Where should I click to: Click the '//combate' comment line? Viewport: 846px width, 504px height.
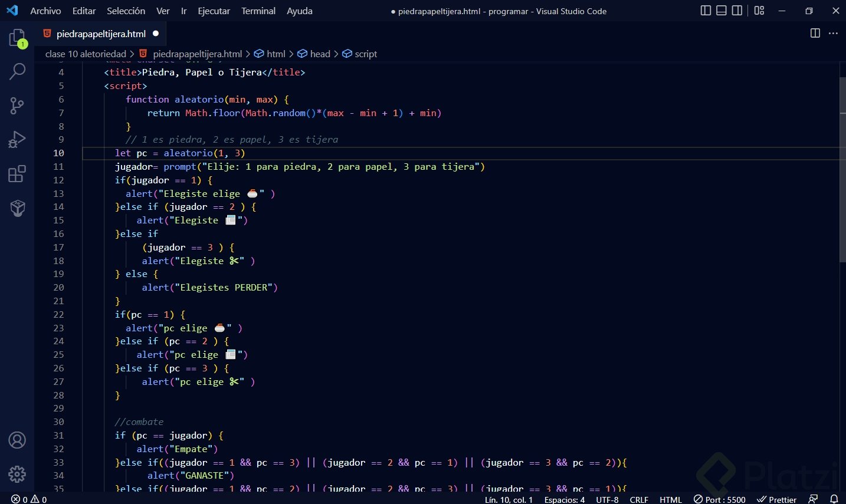139,422
